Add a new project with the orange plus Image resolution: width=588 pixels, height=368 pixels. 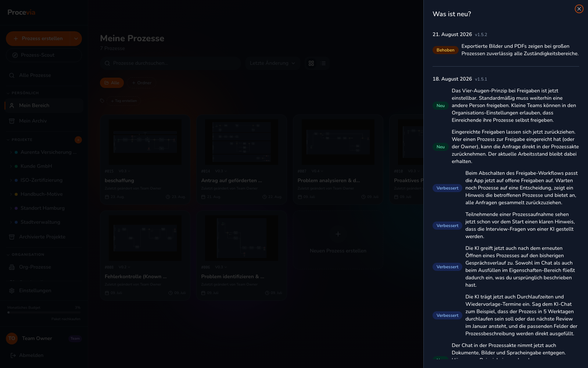tap(78, 140)
